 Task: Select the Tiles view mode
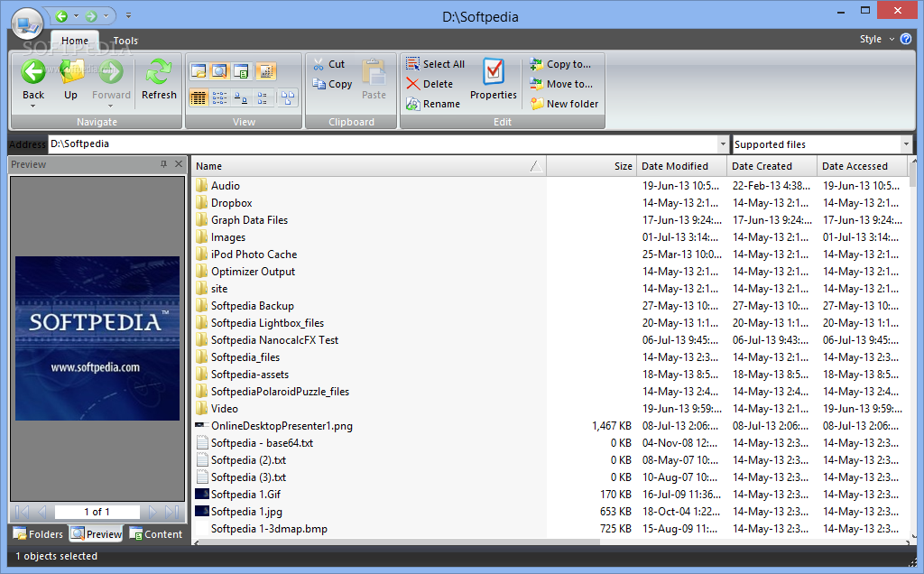click(263, 97)
